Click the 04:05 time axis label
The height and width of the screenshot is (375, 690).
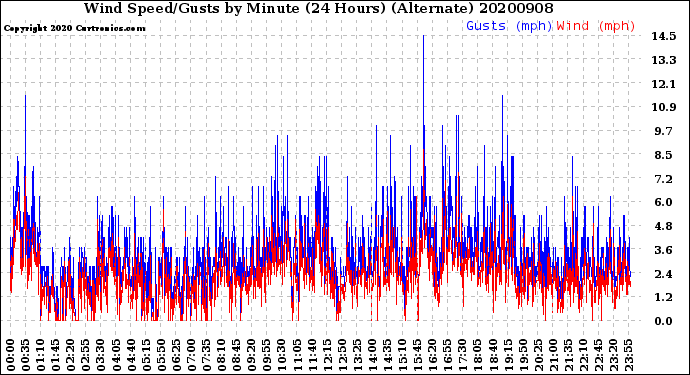click(x=116, y=355)
